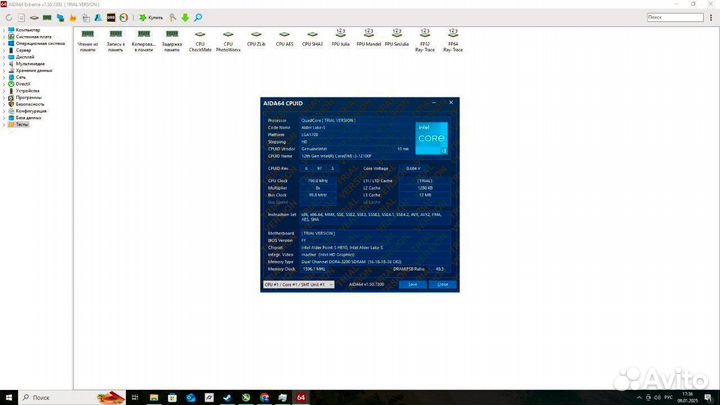Expand the Сервер tree node
Screen dimensions: 720x405
(x=4, y=50)
